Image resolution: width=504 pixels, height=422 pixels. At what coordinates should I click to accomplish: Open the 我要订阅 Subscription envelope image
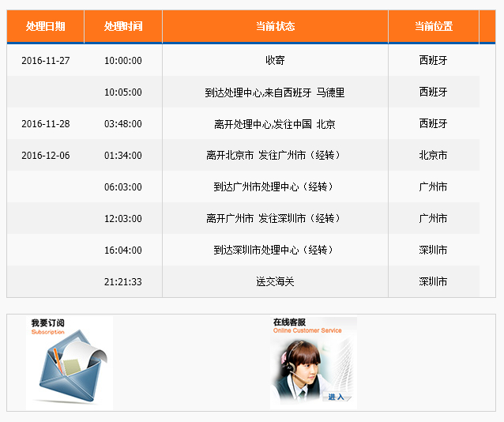click(x=70, y=363)
